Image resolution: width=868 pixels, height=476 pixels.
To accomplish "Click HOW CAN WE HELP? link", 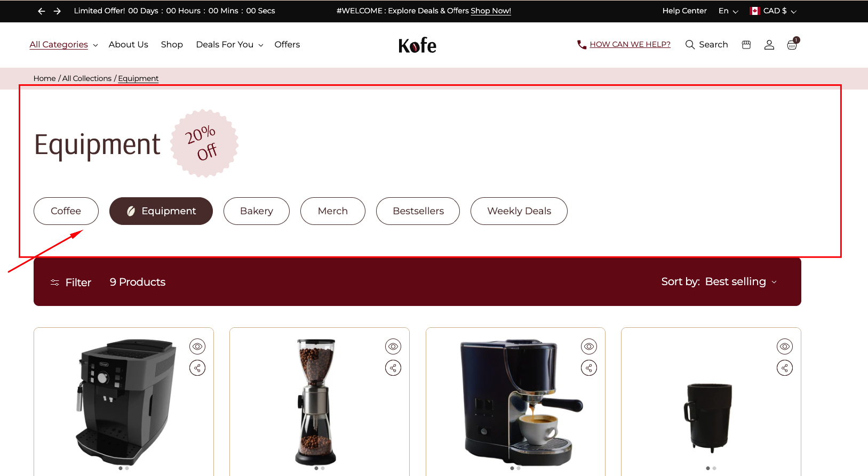I will pyautogui.click(x=630, y=45).
